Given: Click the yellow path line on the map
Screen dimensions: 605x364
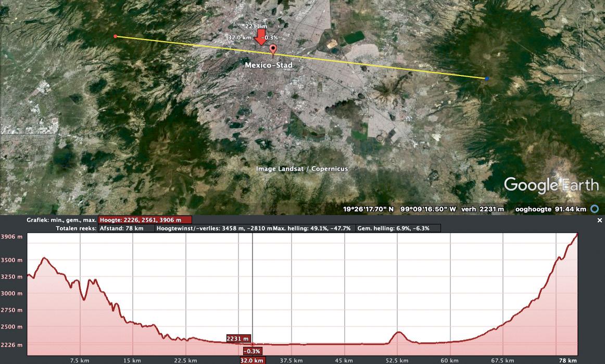Looking at the screenshot, I should 301,57.
